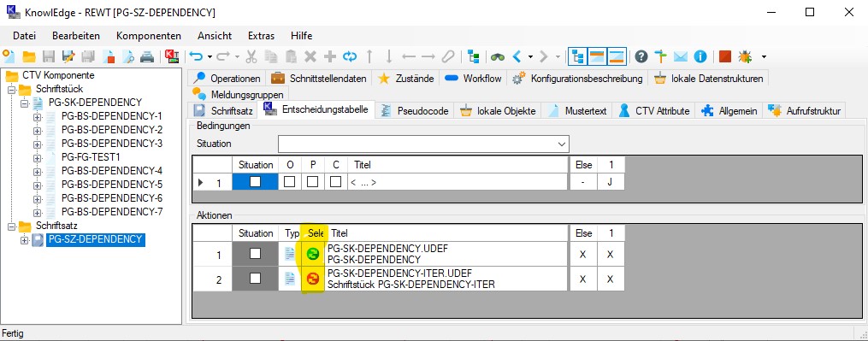
Task: Click the J cell in Bedingungen column 1
Action: 611,181
